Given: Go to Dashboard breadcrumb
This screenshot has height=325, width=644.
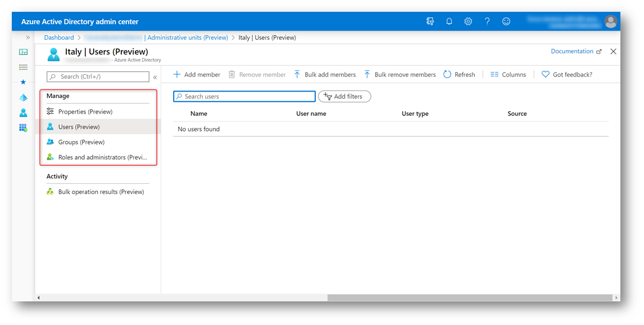Looking at the screenshot, I should tap(59, 37).
